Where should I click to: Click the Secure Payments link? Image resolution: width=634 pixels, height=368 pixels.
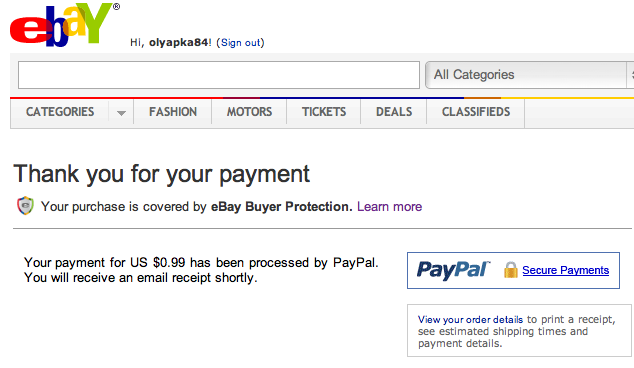pos(565,270)
